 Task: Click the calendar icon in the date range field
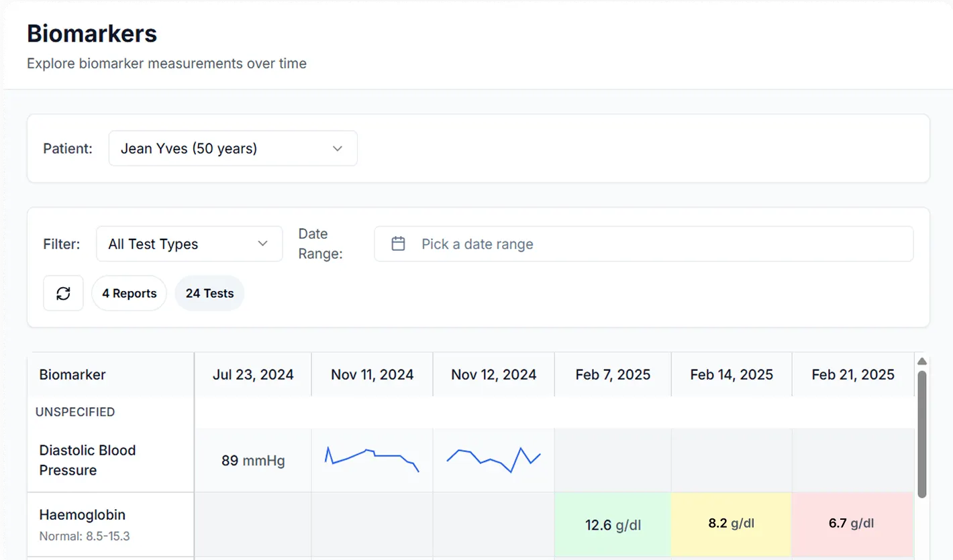398,243
